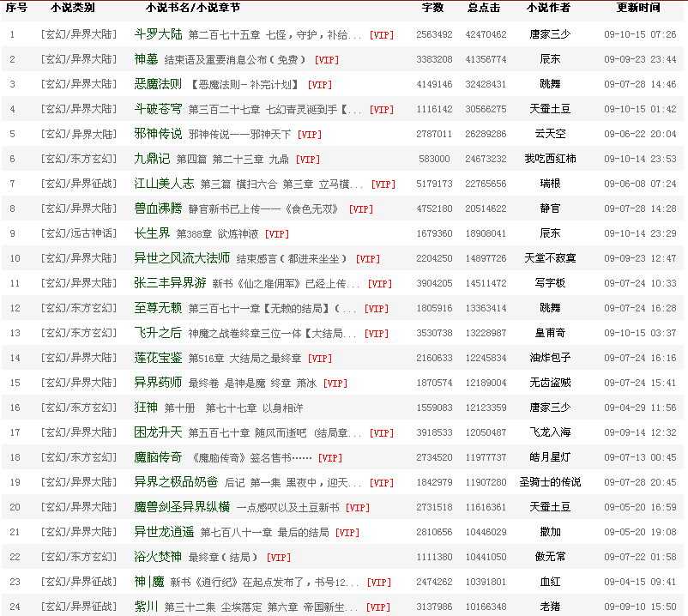Viewport: 688px width, 616px height.
Task: Click author 天堂不寂寞
Action: [x=550, y=258]
